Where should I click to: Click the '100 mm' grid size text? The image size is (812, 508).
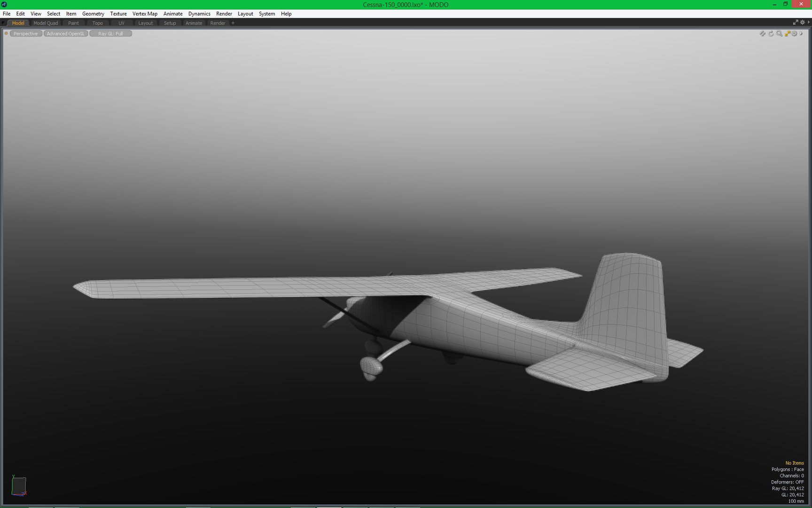[x=796, y=501]
